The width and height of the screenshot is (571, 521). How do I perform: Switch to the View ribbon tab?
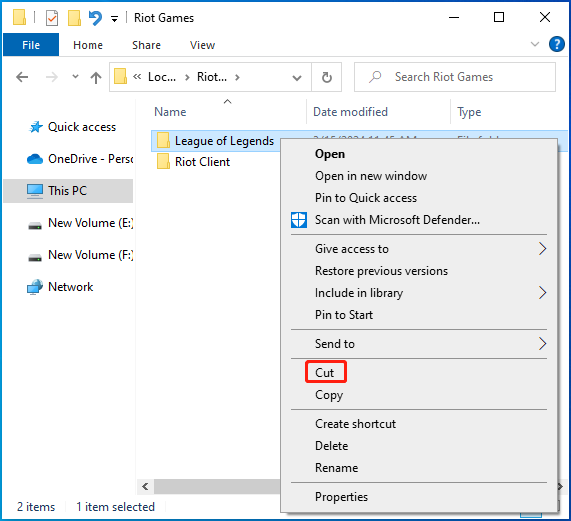pos(202,45)
